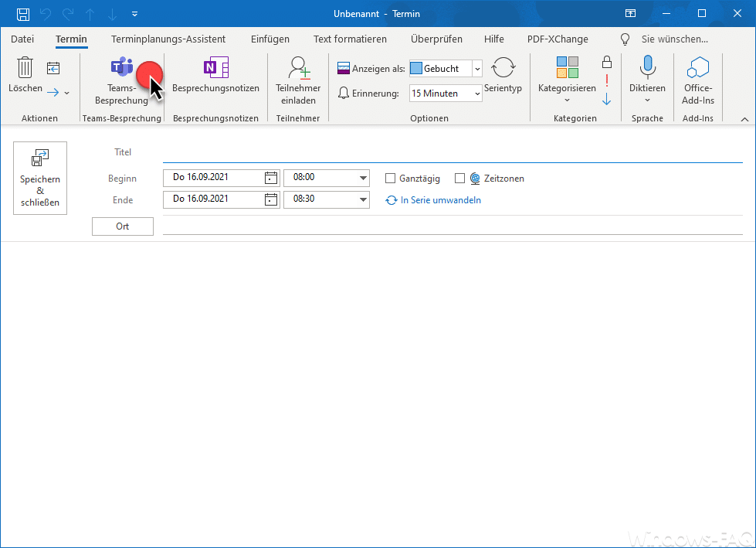Click the Erinnerung bell icon
Viewport: 756px width, 548px height.
click(344, 93)
